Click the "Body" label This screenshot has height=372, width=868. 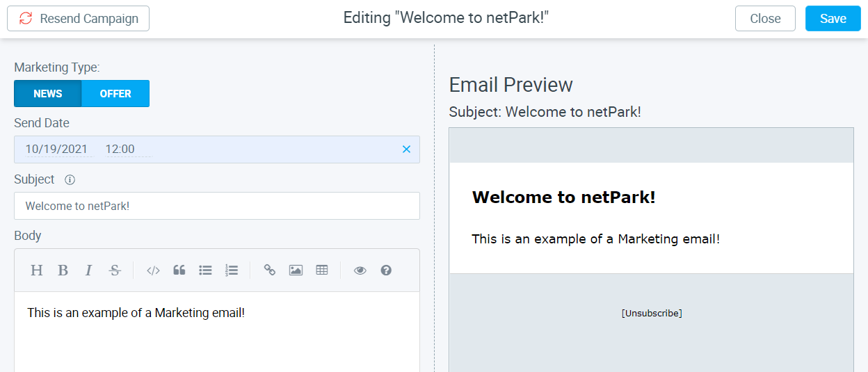click(x=28, y=236)
